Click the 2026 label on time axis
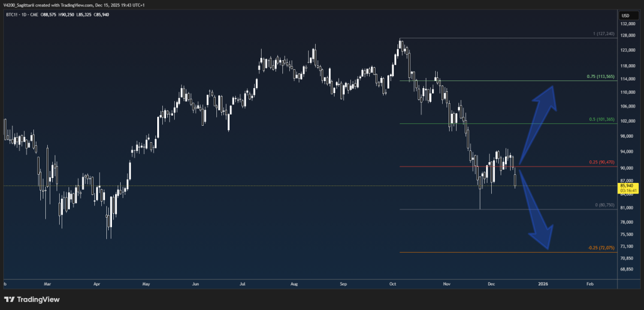 coord(543,284)
